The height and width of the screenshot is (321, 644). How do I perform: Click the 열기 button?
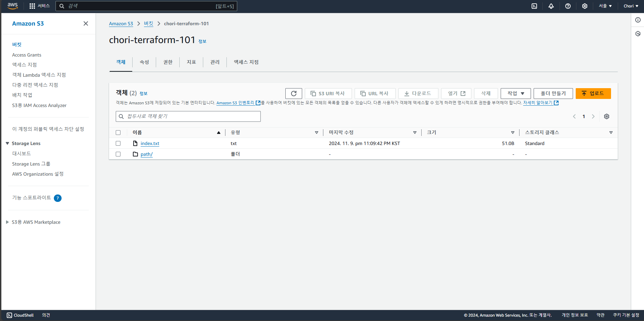pos(456,94)
